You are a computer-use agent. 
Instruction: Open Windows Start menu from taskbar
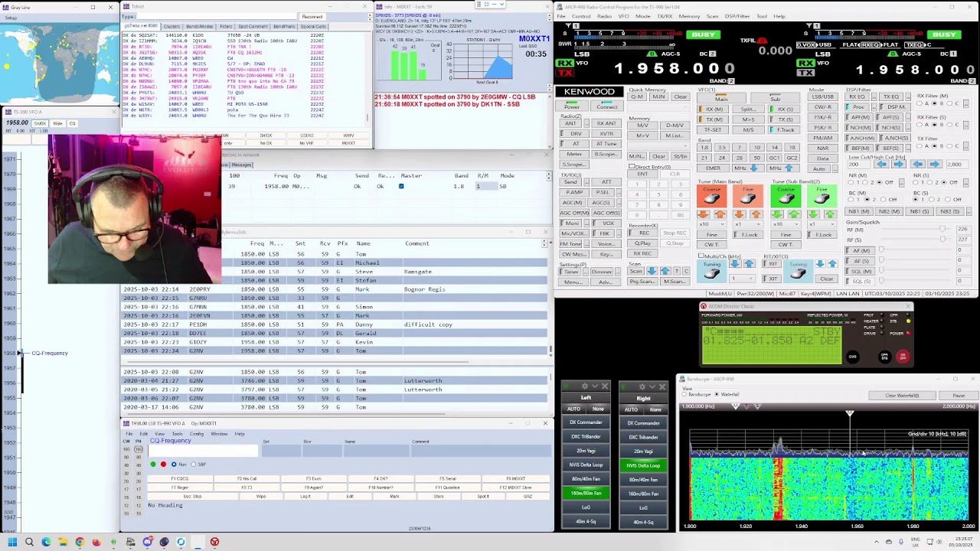(x=11, y=542)
